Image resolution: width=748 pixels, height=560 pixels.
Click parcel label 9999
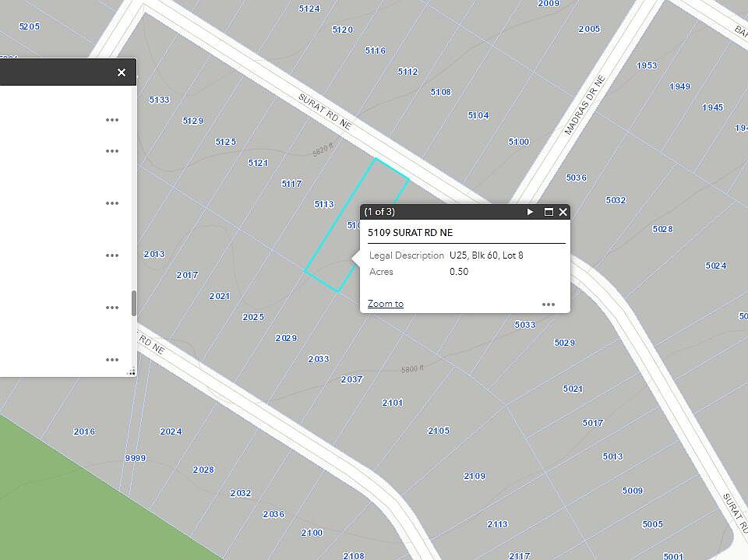coord(136,459)
